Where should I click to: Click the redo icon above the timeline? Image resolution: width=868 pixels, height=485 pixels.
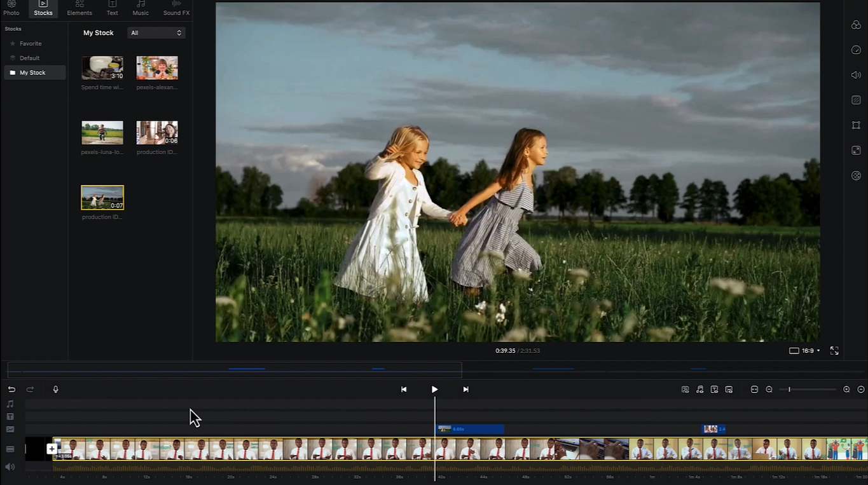29,389
